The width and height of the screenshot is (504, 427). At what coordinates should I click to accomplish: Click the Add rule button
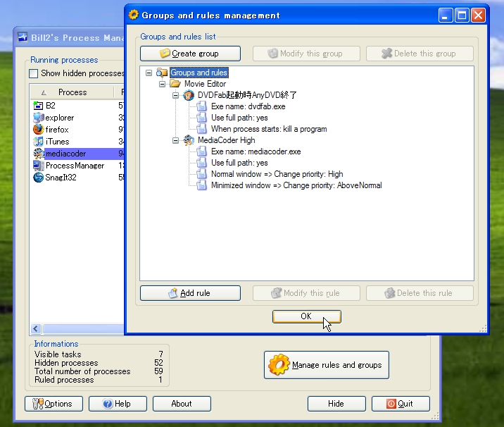click(190, 293)
